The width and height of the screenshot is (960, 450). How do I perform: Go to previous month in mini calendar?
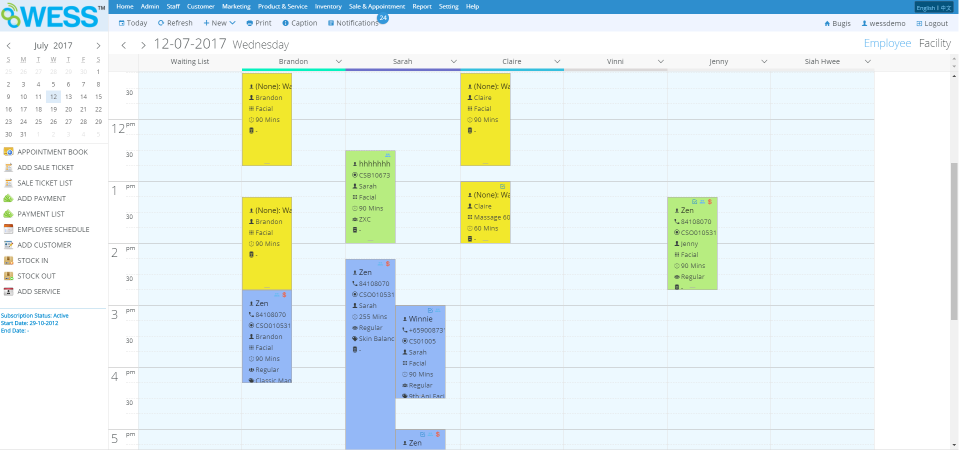pos(8,46)
